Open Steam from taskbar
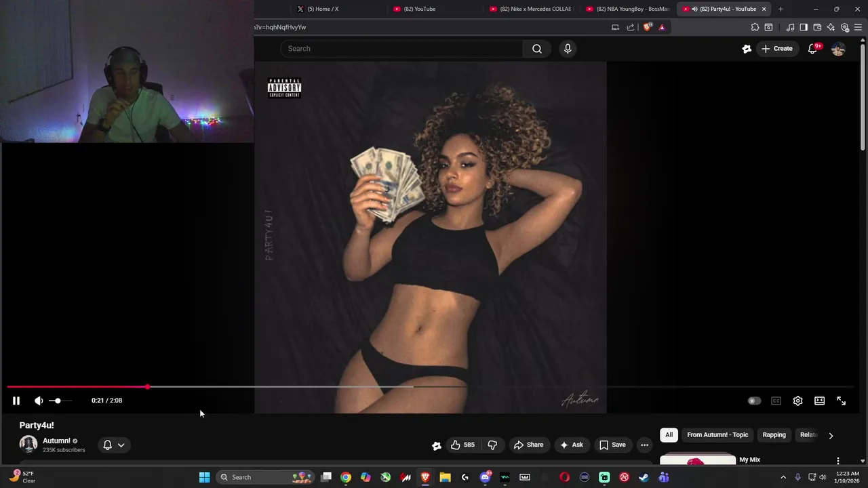The width and height of the screenshot is (868, 488). click(x=644, y=477)
